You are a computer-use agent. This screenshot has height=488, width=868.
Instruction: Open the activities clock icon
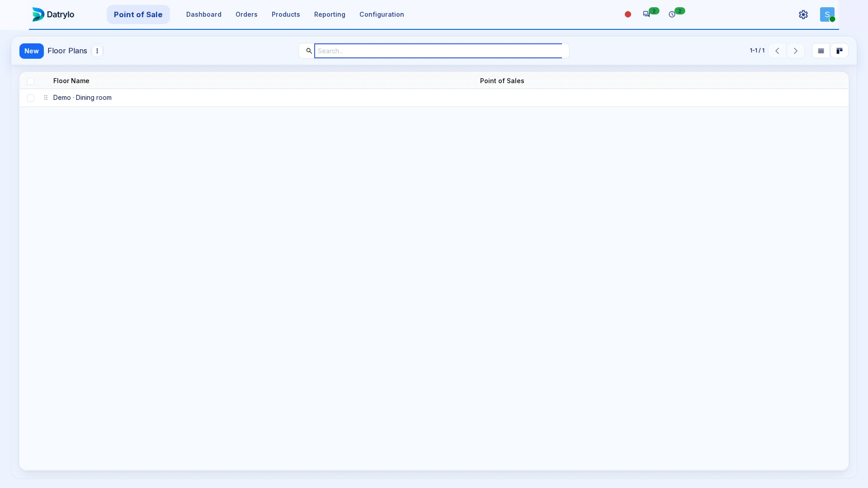(672, 14)
